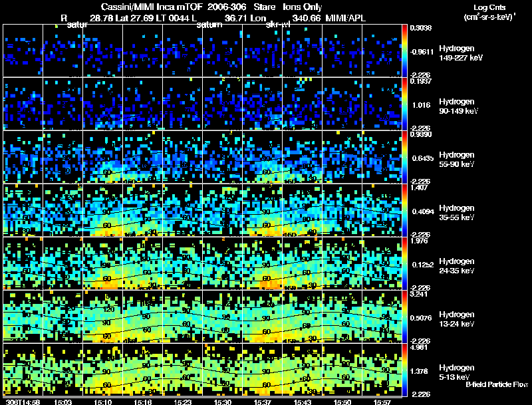Select the Hydrogen 5-13 keV label
The height and width of the screenshot is (405, 532).
click(457, 372)
